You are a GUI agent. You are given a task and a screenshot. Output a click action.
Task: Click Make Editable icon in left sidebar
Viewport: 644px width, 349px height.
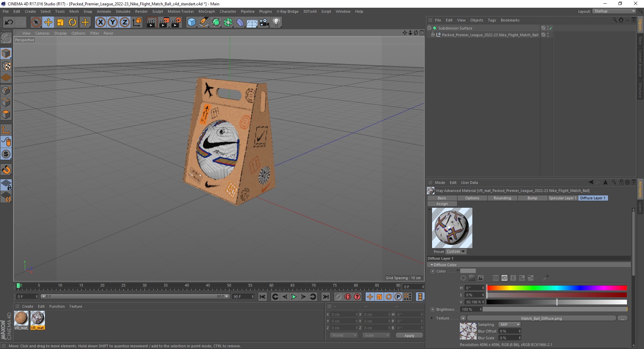6,38
